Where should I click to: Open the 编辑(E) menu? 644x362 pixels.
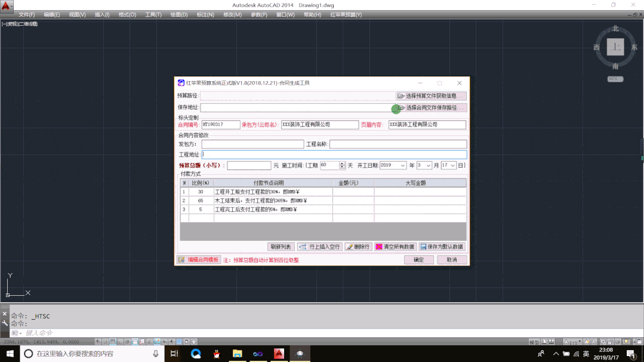pyautogui.click(x=52, y=15)
